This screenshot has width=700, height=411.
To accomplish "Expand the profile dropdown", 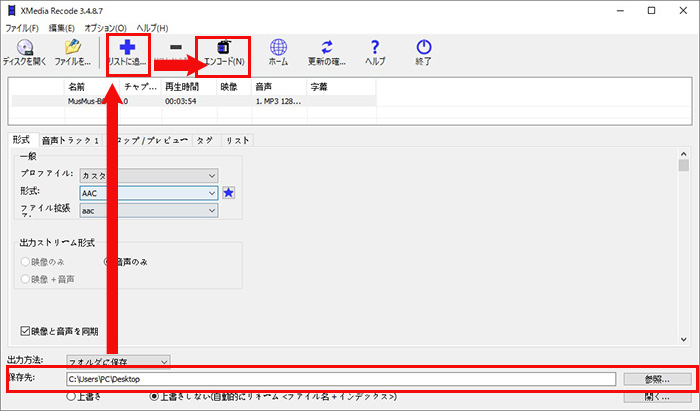I will pyautogui.click(x=148, y=173).
